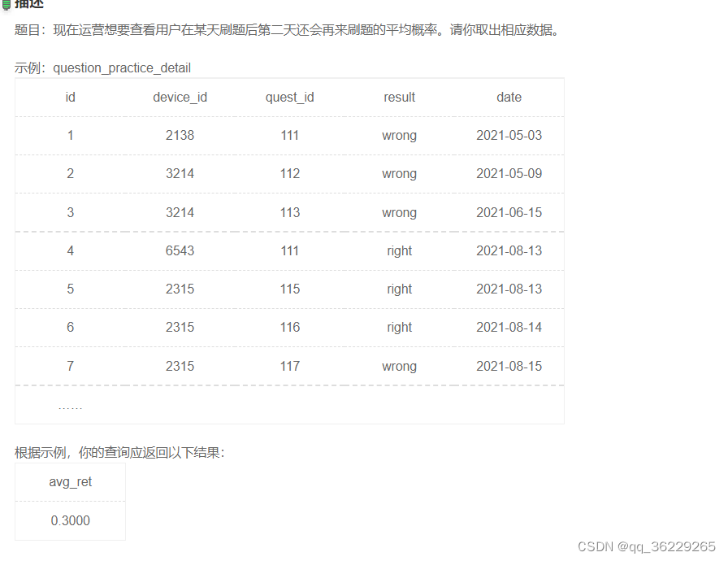Click quest_id 111 in row four

click(x=289, y=250)
